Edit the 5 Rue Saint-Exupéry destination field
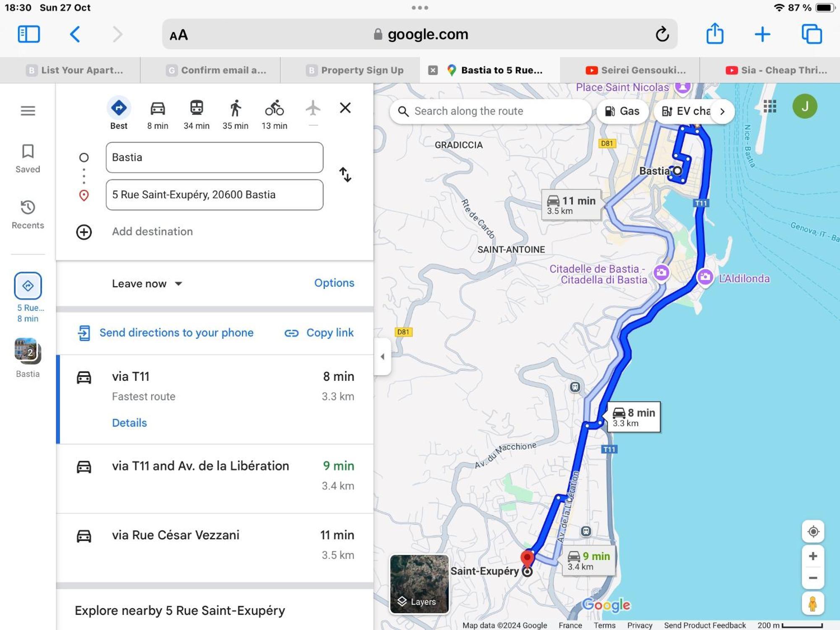The image size is (840, 630). tap(214, 195)
